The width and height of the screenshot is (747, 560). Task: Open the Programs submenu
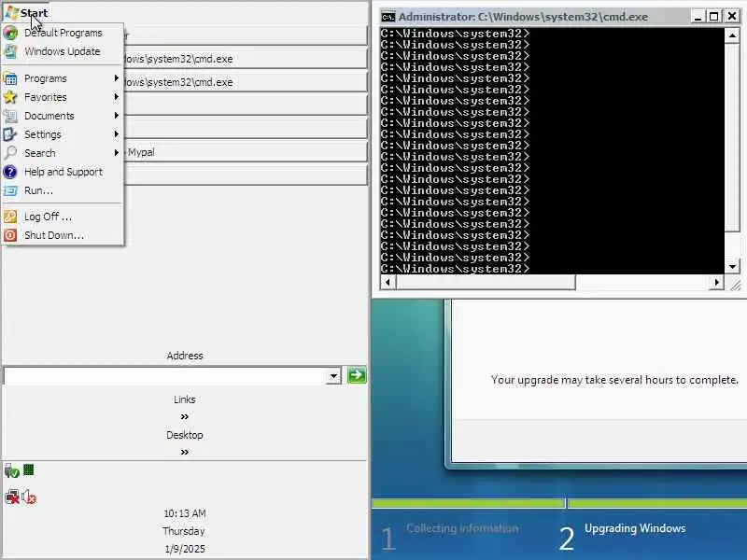pyautogui.click(x=63, y=78)
